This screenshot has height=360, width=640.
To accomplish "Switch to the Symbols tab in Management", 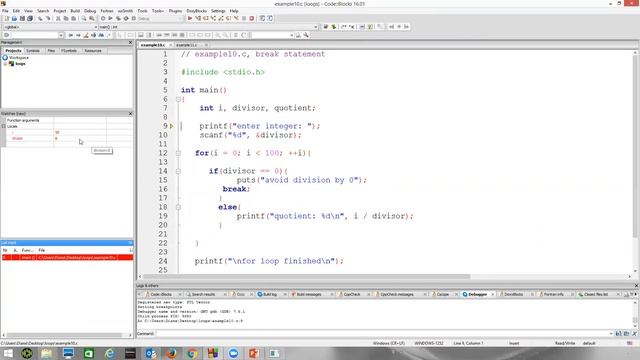I will coord(33,51).
